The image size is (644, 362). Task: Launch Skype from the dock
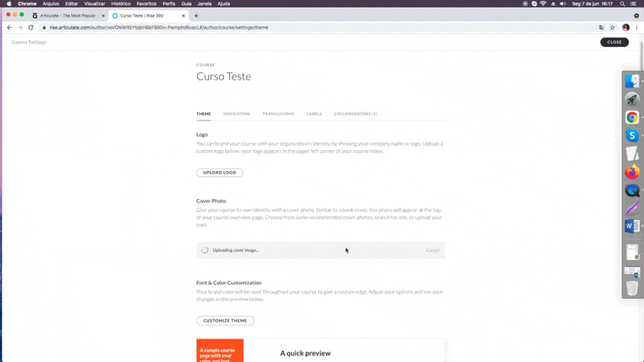633,136
